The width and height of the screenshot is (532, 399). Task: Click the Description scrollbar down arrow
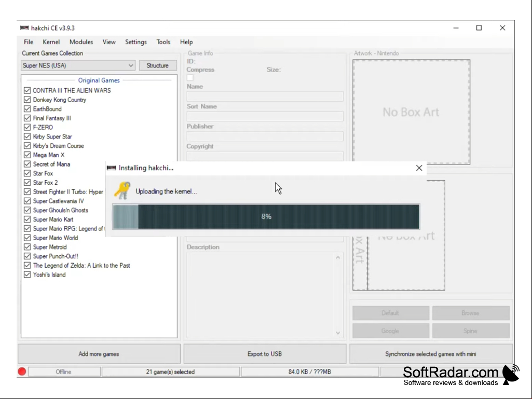point(338,333)
